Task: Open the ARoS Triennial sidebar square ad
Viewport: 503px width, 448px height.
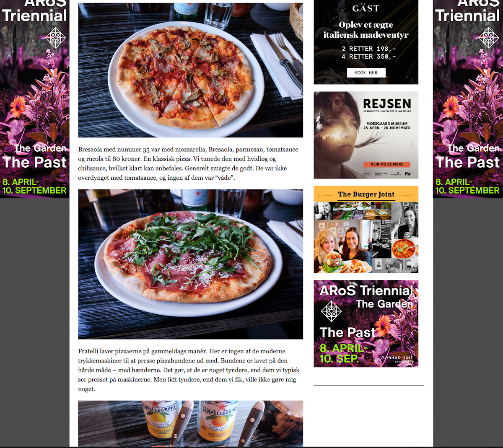Action: [366, 324]
